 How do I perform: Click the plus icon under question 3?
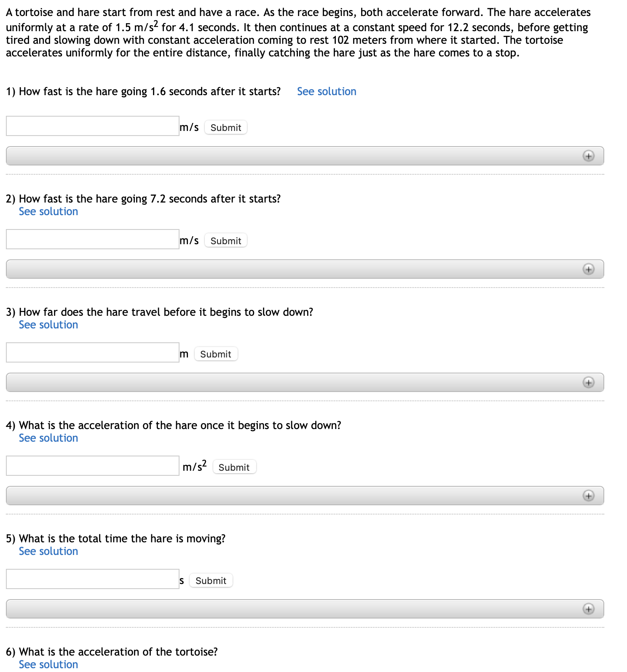click(x=588, y=382)
